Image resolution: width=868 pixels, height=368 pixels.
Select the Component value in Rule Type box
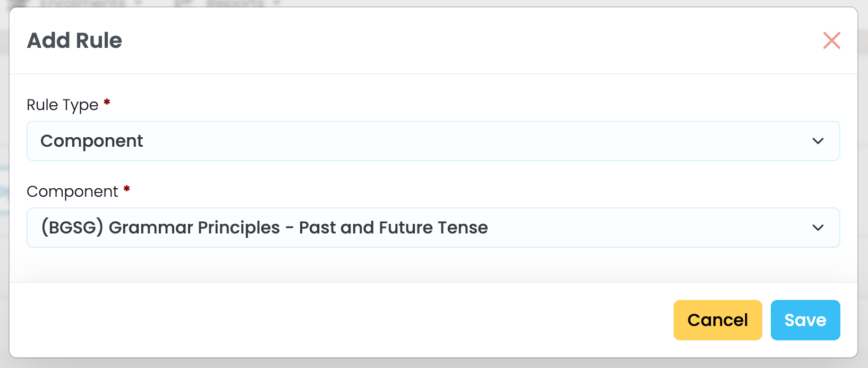[91, 141]
